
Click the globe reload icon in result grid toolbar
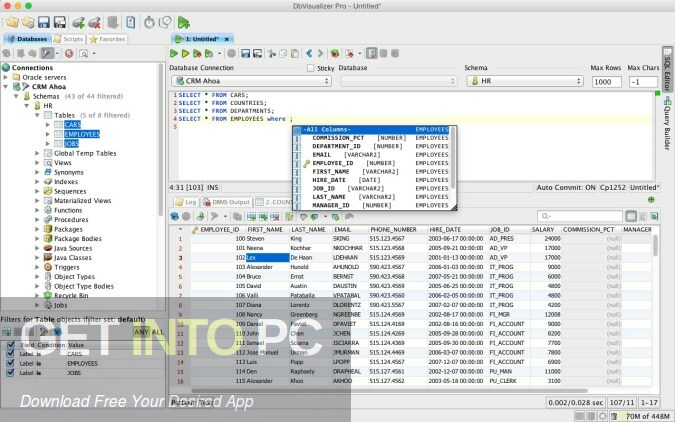coord(174,216)
